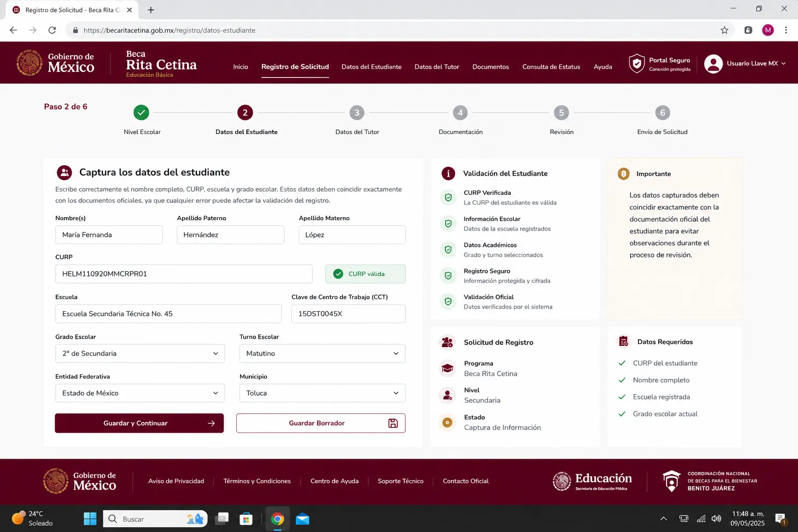Viewport: 798px width, 532px height.
Task: Click the info icon beside Validación del Estudiante
Action: (448, 174)
